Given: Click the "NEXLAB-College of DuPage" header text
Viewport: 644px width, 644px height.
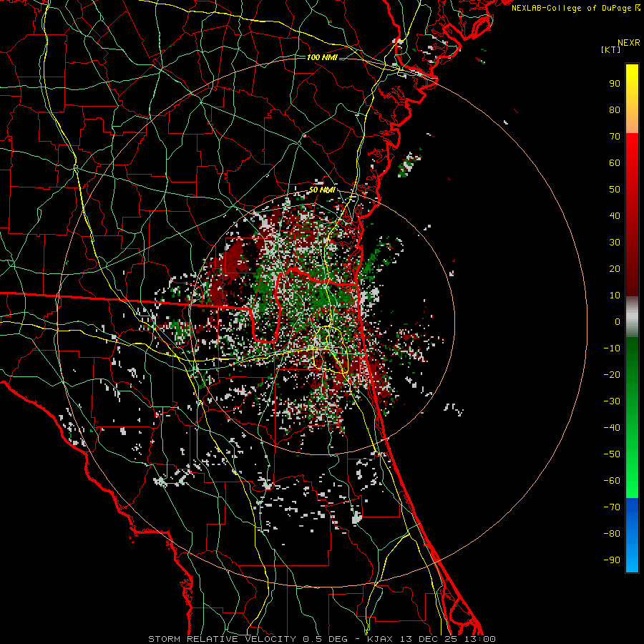Looking at the screenshot, I should tap(572, 8).
